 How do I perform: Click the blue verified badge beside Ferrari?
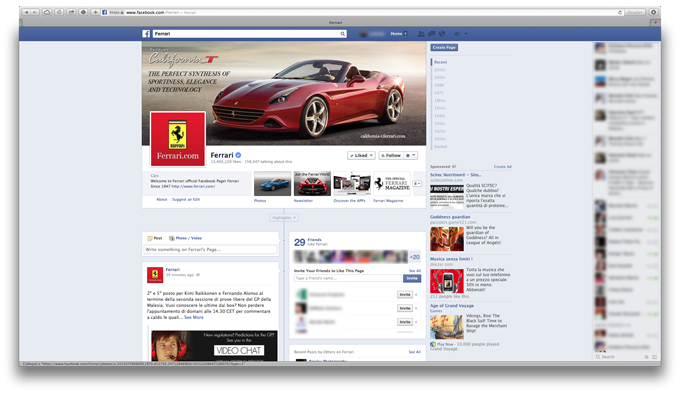(239, 155)
